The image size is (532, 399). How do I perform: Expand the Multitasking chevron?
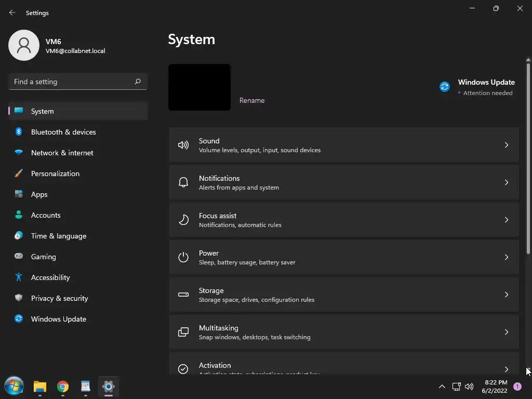(x=506, y=332)
